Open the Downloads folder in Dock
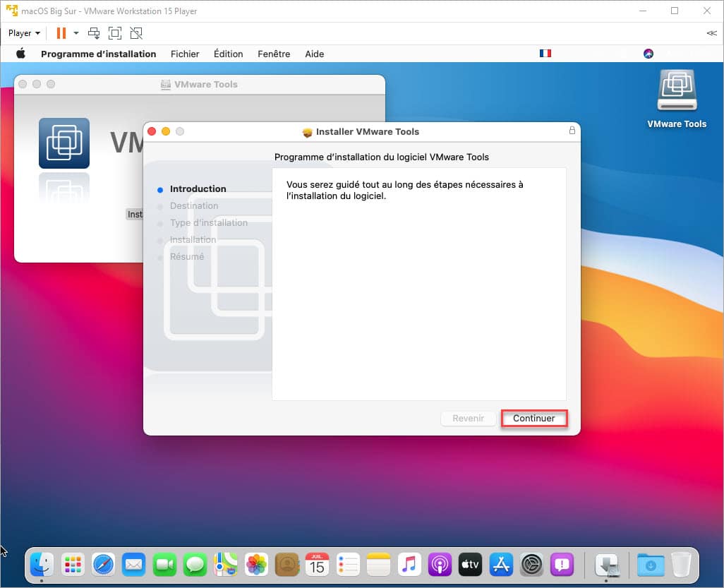Viewport: 724px width, 588px height. [x=650, y=565]
